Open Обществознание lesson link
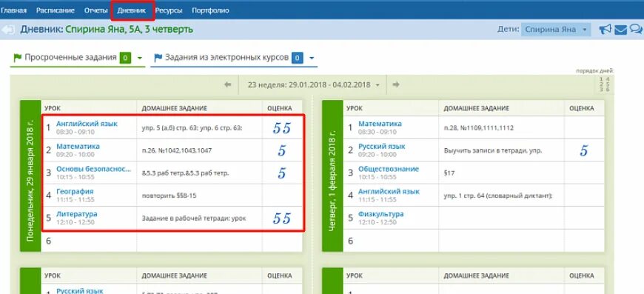This screenshot has width=644, height=294. pyautogui.click(x=389, y=169)
